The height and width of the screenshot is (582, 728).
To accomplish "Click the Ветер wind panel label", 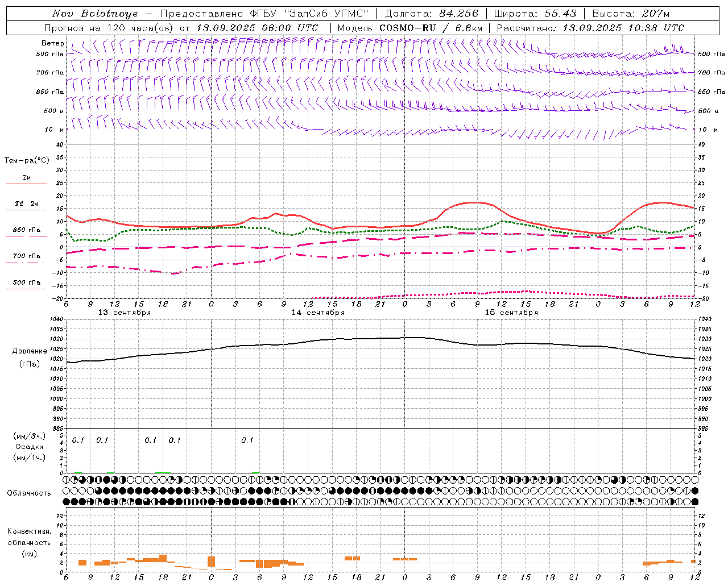I will pos(52,43).
